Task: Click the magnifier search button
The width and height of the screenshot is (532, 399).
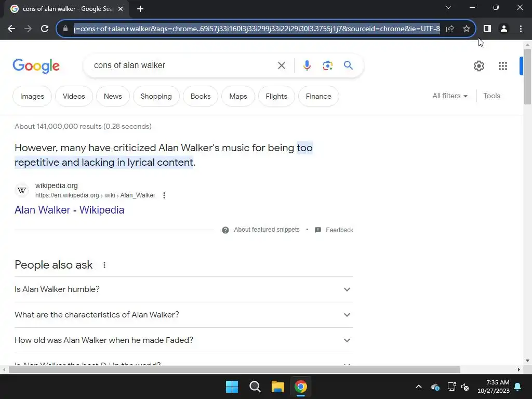Action: (x=348, y=65)
